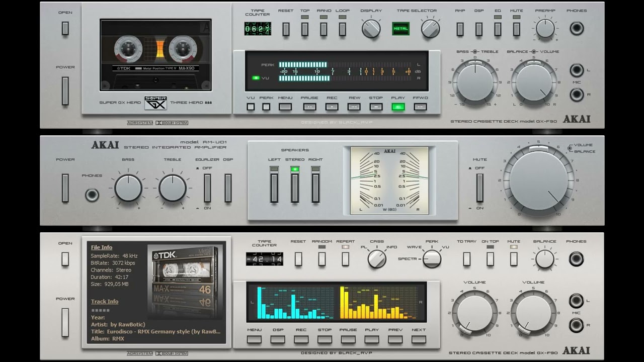Image resolution: width=644 pixels, height=362 pixels.
Task: Flip the amplifier EQUALIZER switch
Action: point(207,188)
